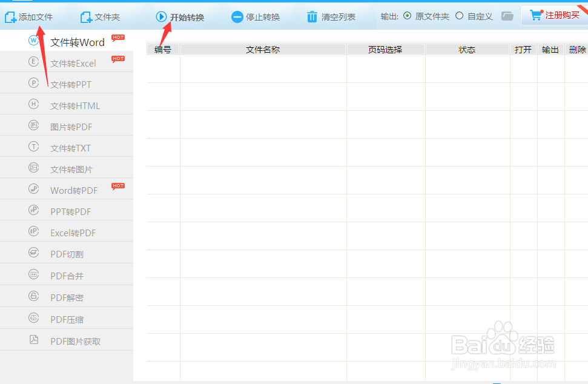Click the Excel转PDF icon
Image resolution: width=588 pixels, height=384 pixels.
coord(33,231)
